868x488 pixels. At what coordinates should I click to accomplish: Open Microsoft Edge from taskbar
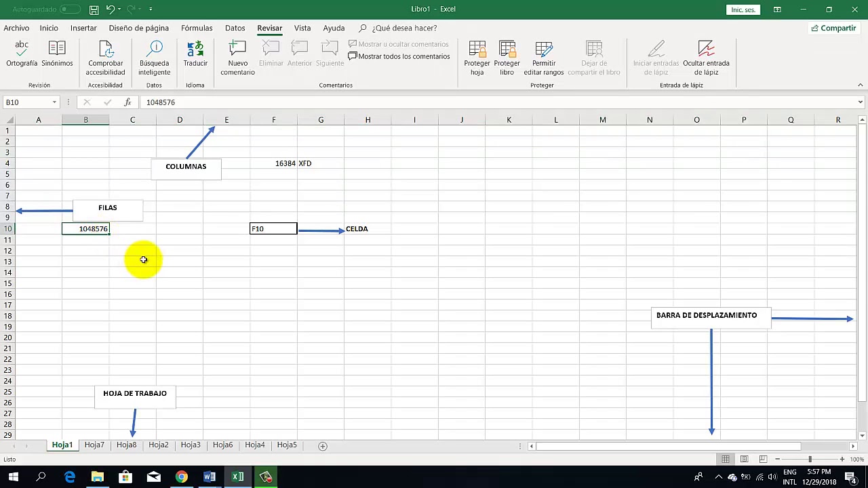tap(69, 477)
